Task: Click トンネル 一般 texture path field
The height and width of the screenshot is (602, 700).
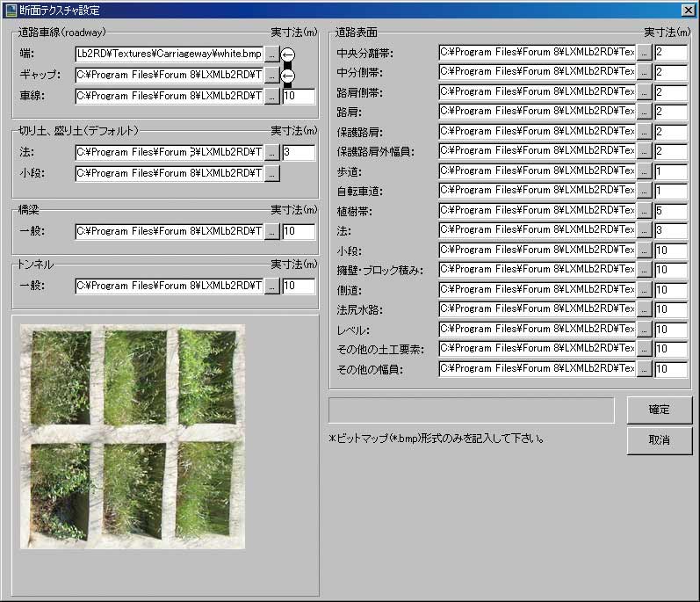Action: coord(170,286)
